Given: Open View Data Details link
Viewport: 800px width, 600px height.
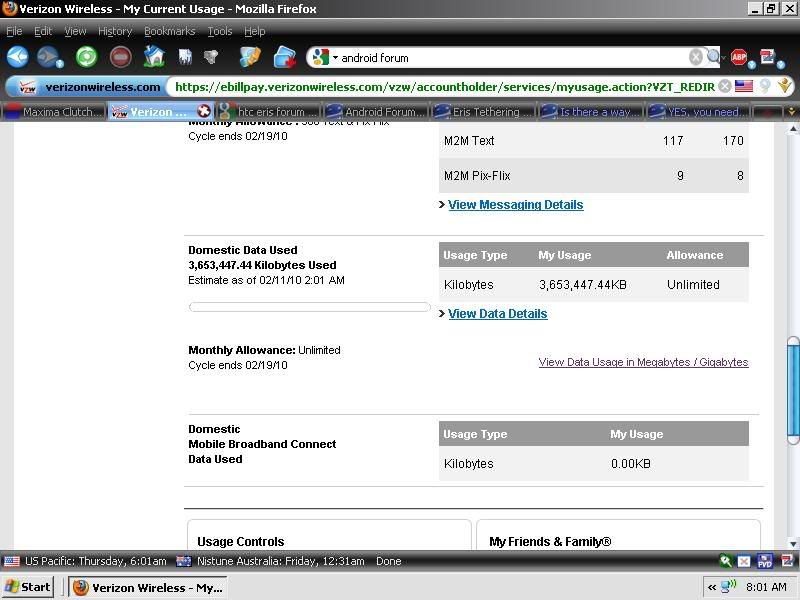Looking at the screenshot, I should click(497, 314).
